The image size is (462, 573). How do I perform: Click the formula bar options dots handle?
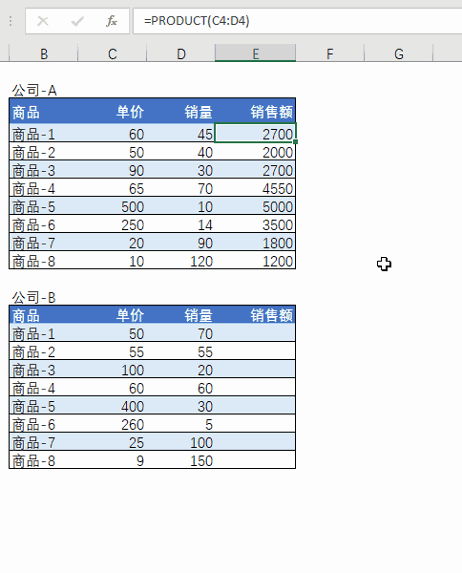pyautogui.click(x=11, y=21)
